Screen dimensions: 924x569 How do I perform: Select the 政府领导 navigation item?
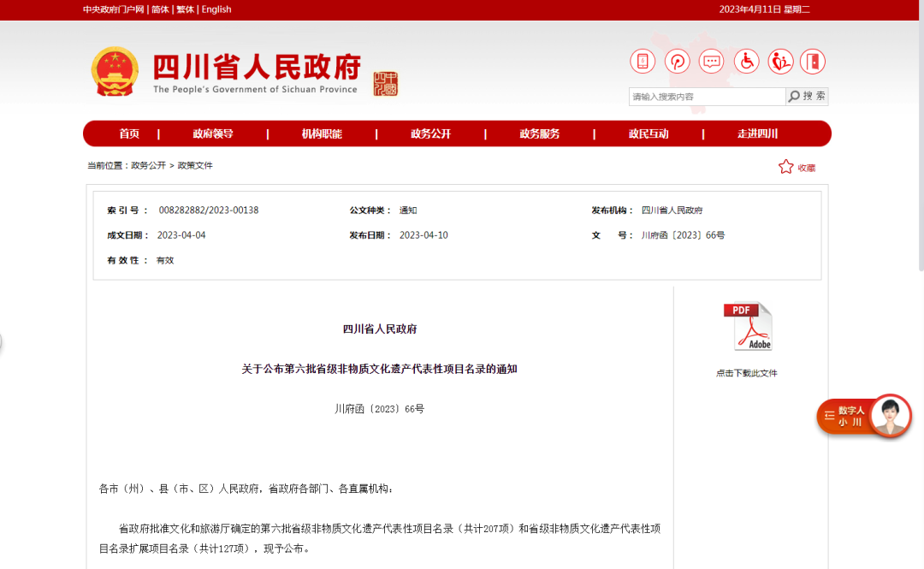tap(213, 133)
